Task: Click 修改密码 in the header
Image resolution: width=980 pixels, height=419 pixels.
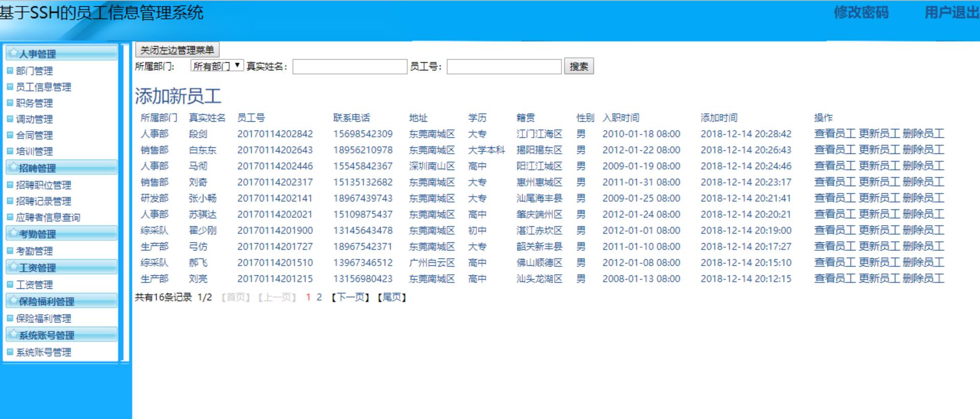Action: point(861,12)
